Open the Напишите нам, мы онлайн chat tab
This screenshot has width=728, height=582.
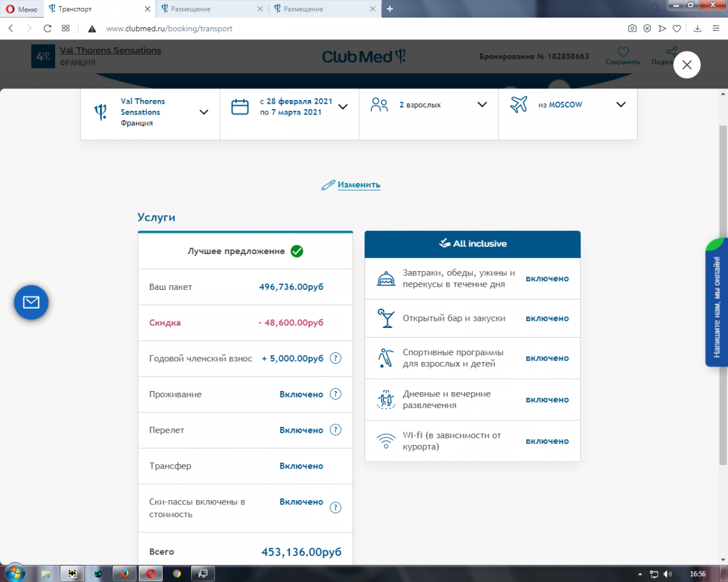(717, 303)
